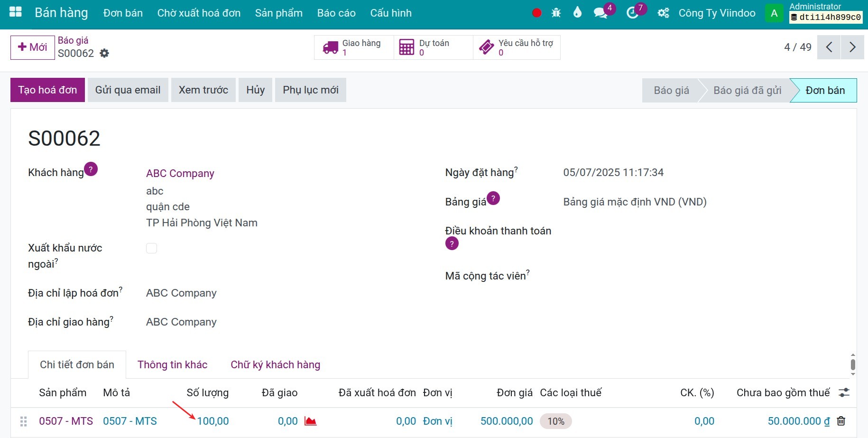Screen dimensions: 868x438
Task: Open Đơn bán menu
Action: pyautogui.click(x=123, y=13)
